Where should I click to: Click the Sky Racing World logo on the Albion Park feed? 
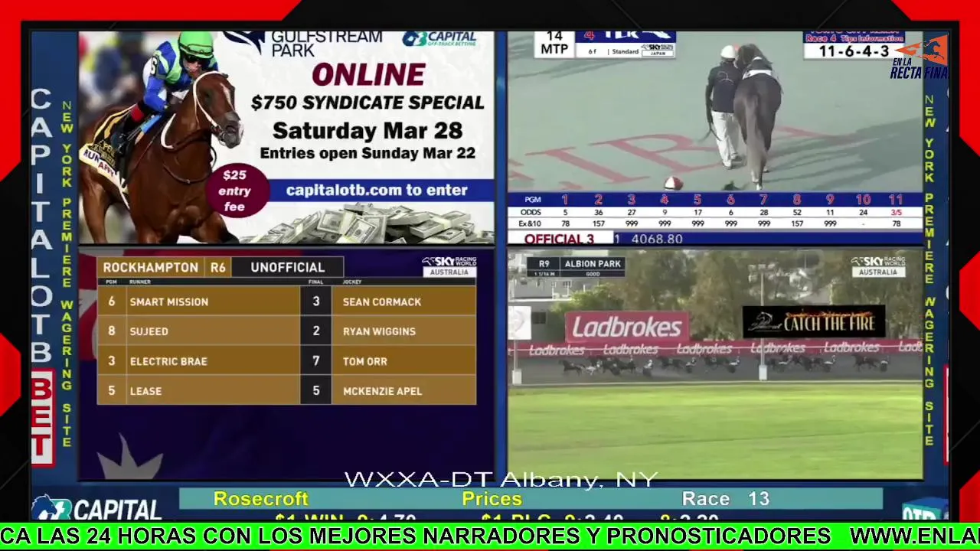878,266
